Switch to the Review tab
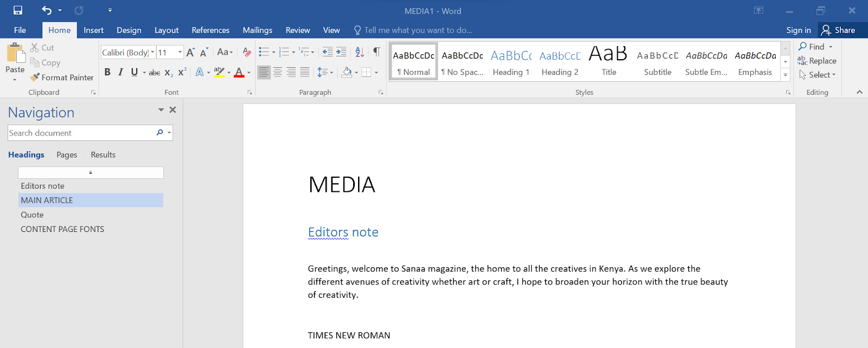Screen dimensions: 868x348 pos(298,30)
